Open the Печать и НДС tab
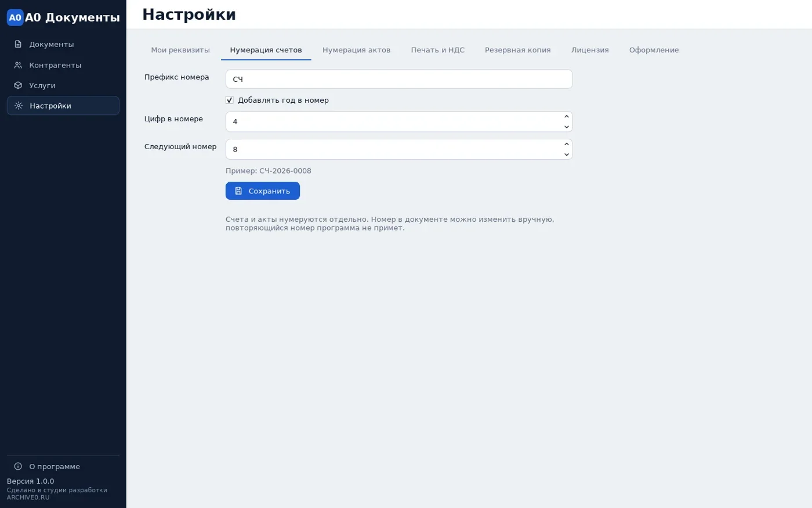Screen dimensions: 812x508 (x=438, y=50)
